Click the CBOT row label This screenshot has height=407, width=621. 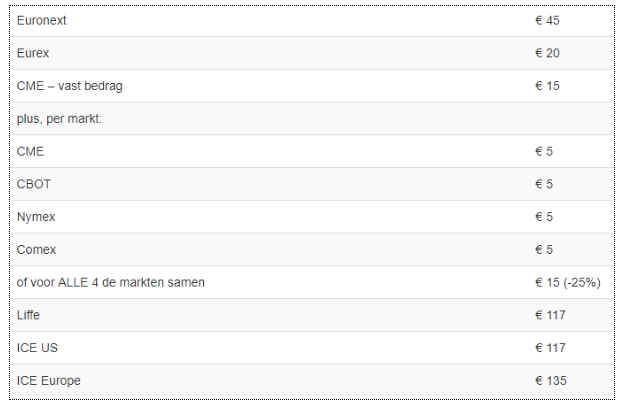(x=34, y=184)
